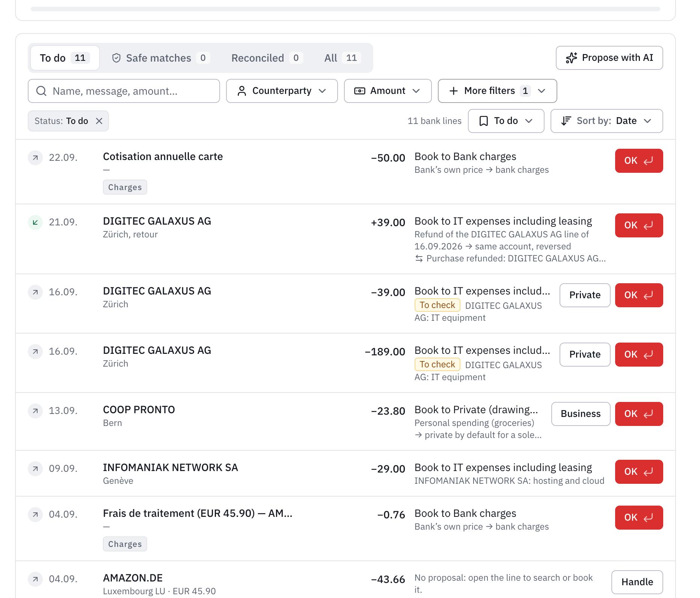Screen dimensions: 700x598
Task: Focus the Name, message, amount search field
Action: point(124,91)
